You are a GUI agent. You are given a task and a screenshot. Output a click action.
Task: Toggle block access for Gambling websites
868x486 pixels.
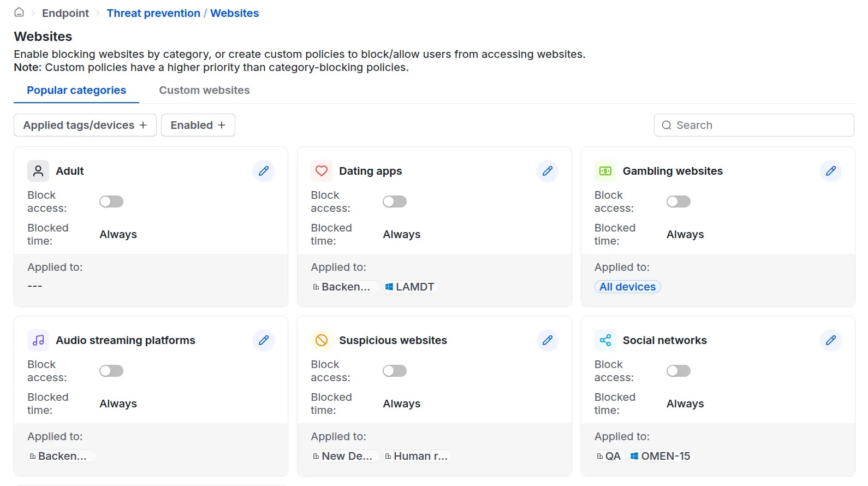coord(678,201)
